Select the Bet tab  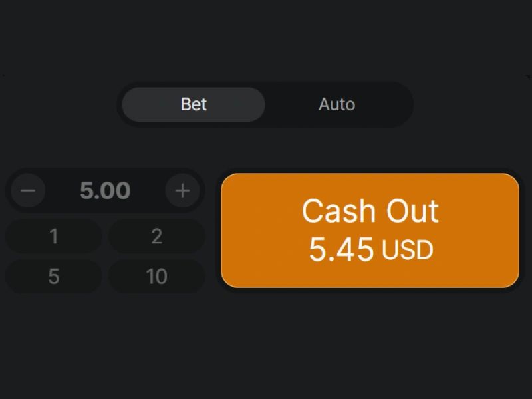[193, 104]
